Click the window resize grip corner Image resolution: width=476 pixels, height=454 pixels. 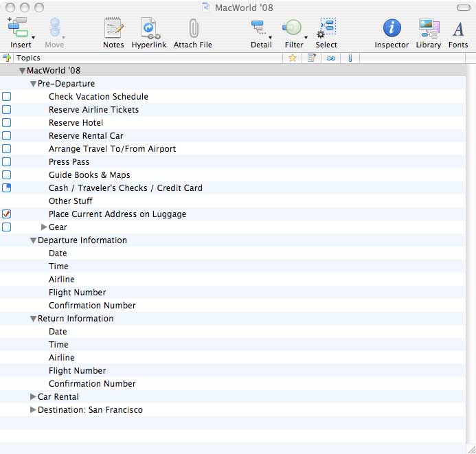pyautogui.click(x=471, y=449)
